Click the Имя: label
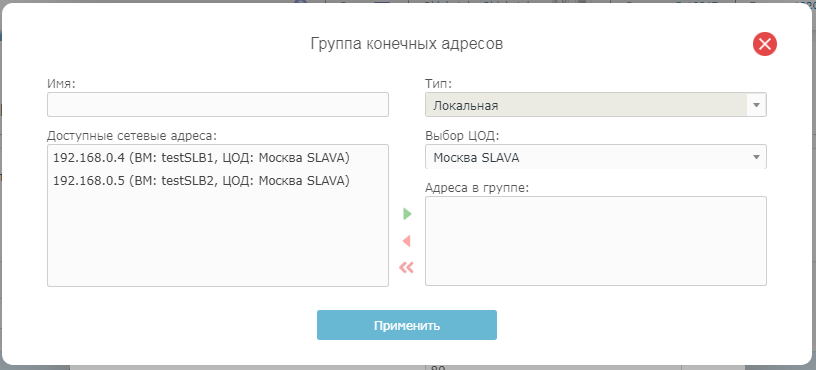 coord(61,83)
